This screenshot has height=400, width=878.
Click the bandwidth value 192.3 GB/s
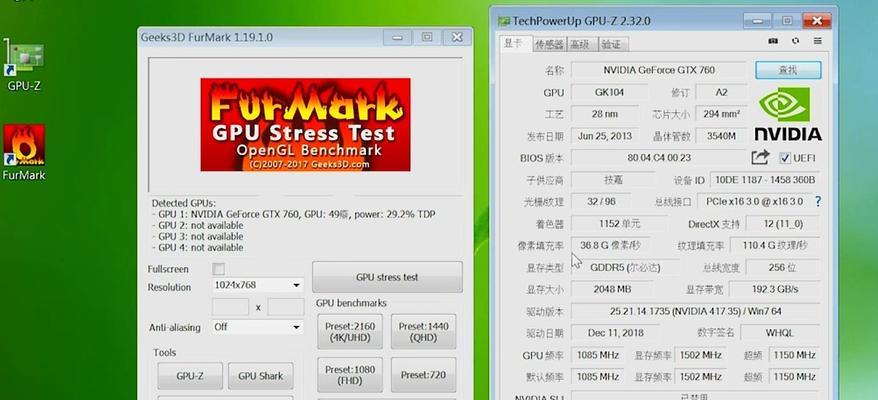[x=775, y=289]
